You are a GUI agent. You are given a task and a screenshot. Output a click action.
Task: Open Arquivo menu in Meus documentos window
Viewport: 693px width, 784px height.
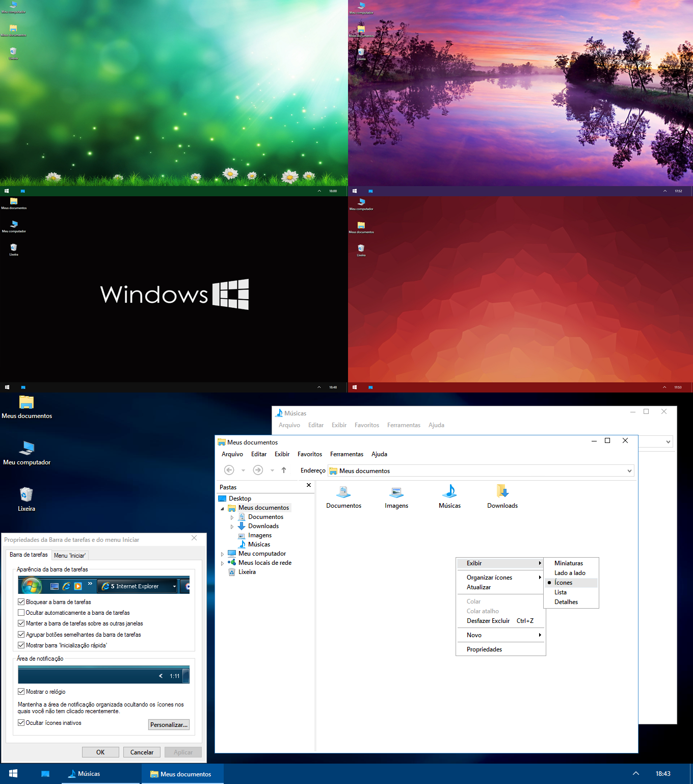coord(232,454)
